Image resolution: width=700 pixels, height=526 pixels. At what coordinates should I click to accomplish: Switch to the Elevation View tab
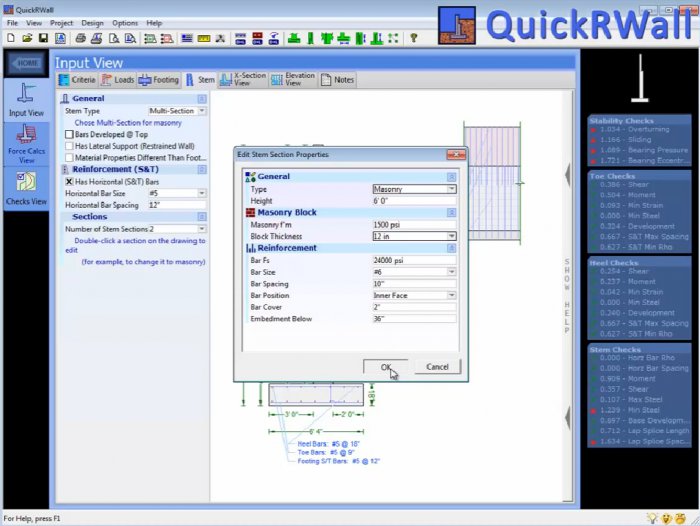coord(293,79)
